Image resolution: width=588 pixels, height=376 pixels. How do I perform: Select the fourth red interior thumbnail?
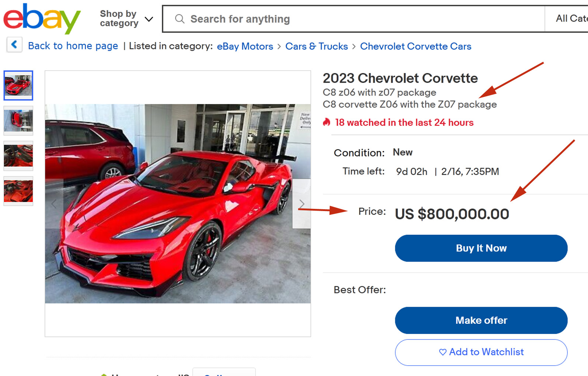click(18, 191)
